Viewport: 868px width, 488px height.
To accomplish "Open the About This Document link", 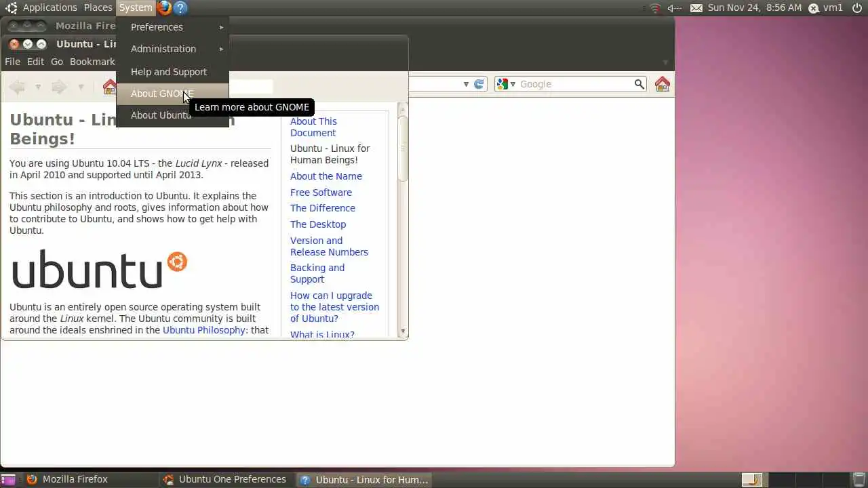I will coord(313,127).
